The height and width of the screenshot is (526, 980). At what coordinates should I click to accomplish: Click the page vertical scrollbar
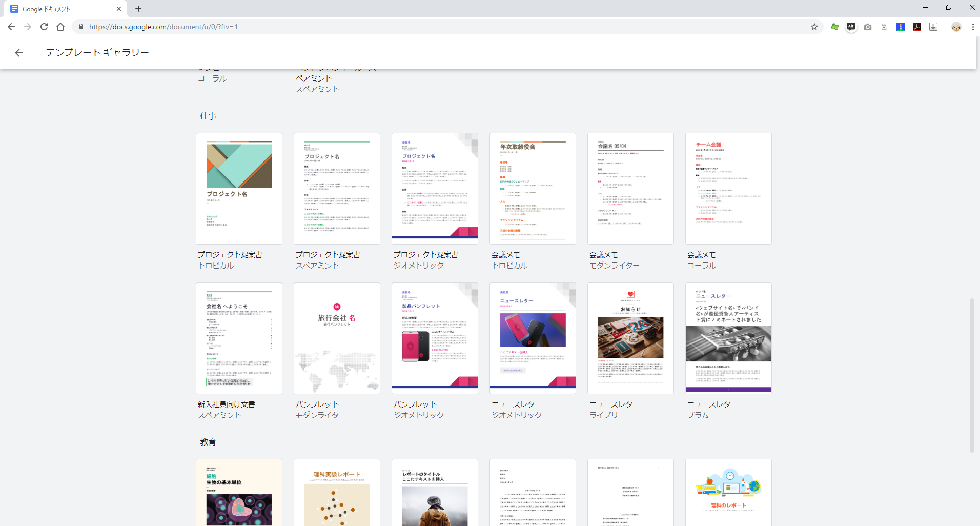click(971, 376)
